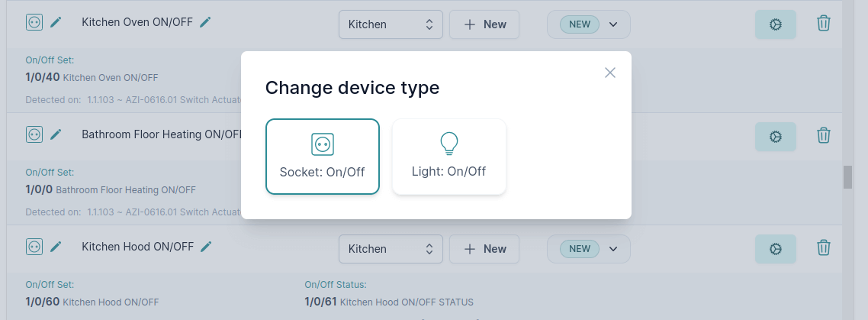Open settings for Bathroom Floor Heating

click(x=775, y=137)
